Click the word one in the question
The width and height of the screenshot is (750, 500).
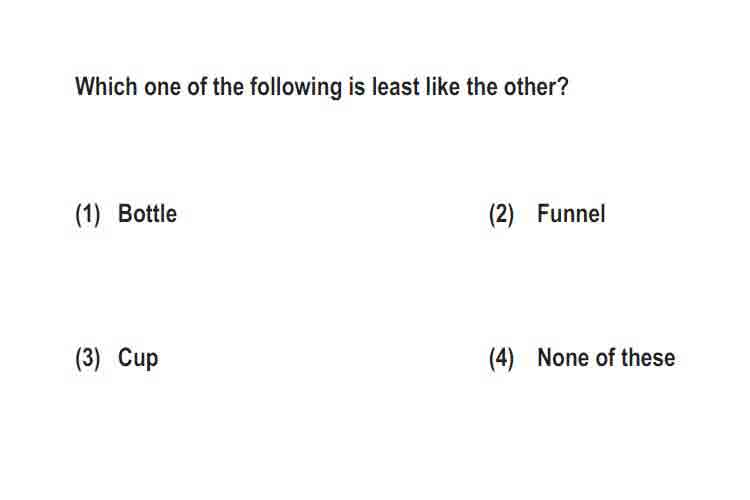point(163,88)
